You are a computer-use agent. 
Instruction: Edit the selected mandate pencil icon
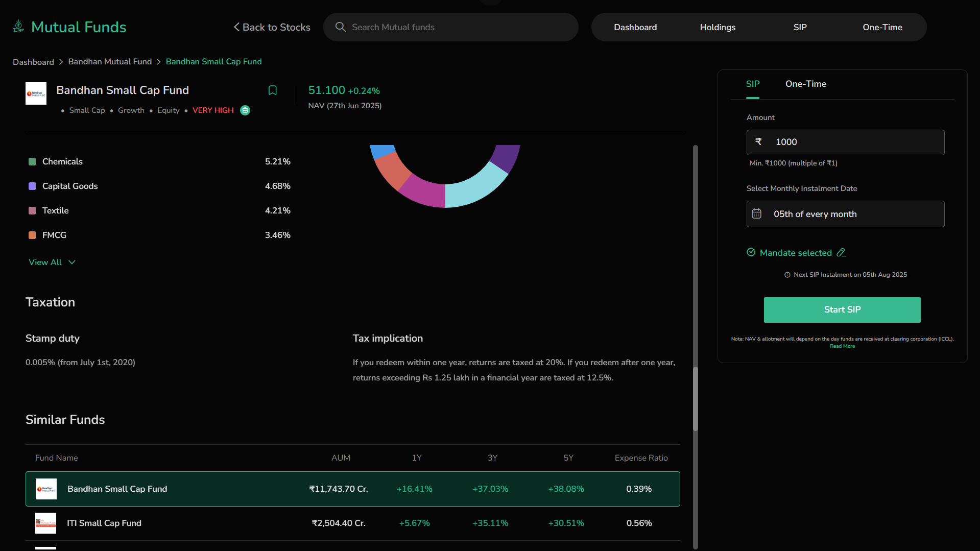pyautogui.click(x=841, y=252)
